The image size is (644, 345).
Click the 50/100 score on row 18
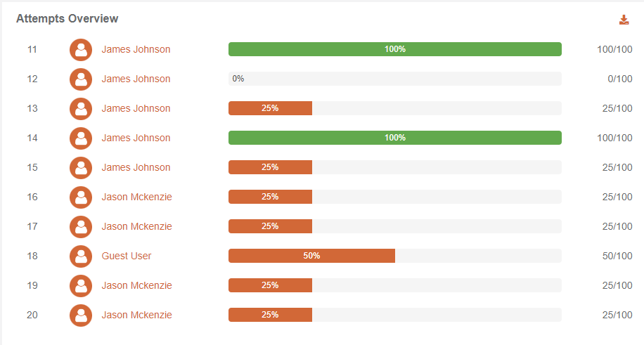617,256
